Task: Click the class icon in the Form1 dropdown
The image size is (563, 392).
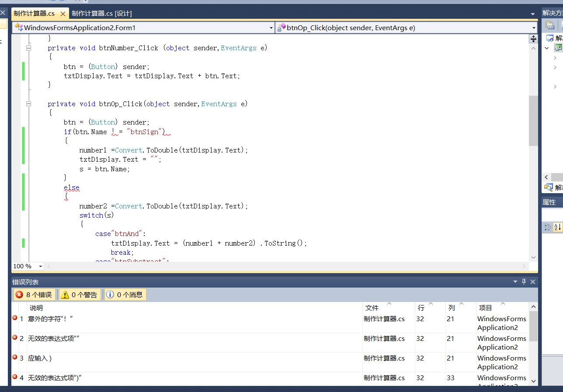Action: 19,28
